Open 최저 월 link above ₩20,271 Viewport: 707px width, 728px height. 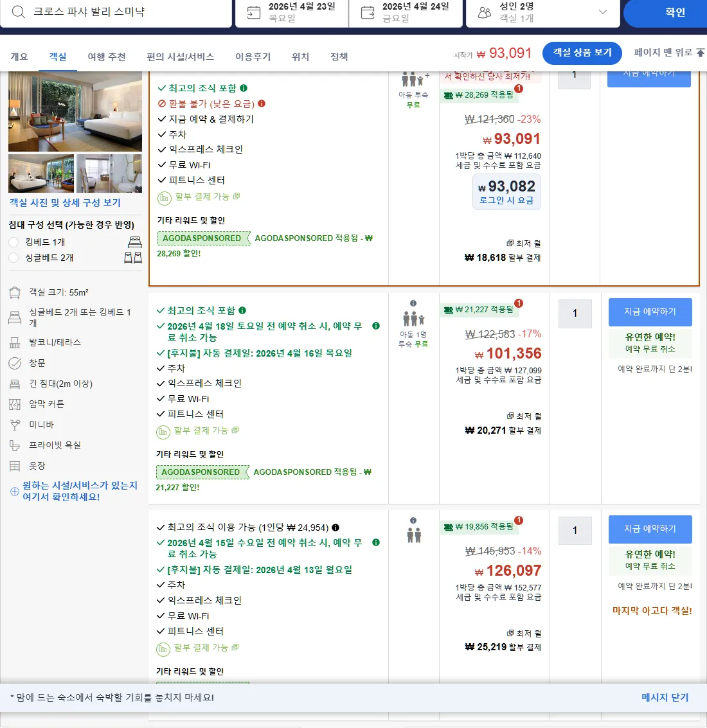[524, 416]
